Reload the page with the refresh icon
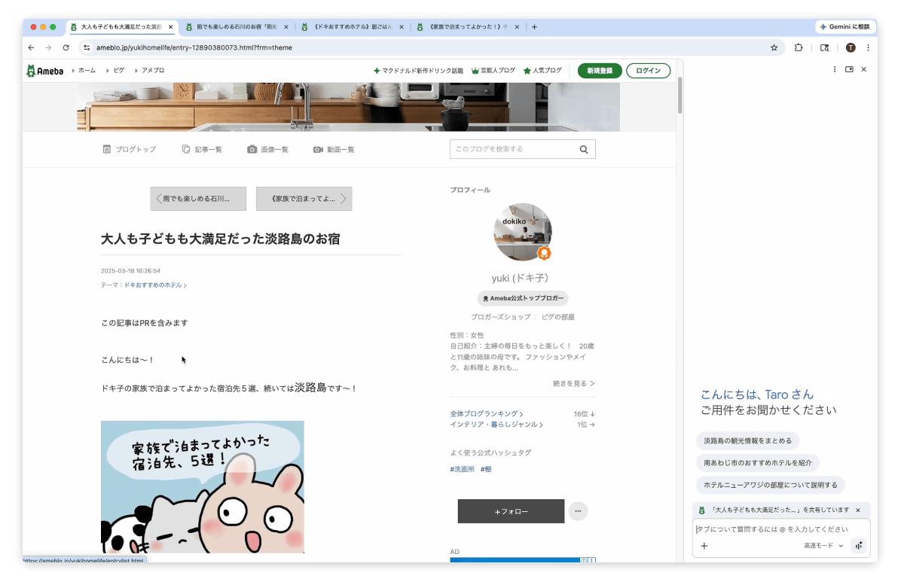Screen dimensions: 904x588 pyautogui.click(x=66, y=47)
